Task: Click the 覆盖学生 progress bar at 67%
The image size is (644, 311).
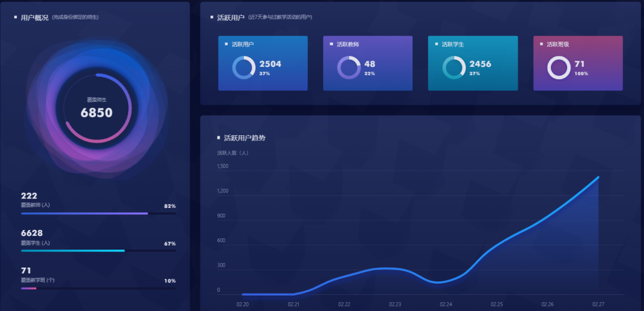Action: (x=98, y=251)
